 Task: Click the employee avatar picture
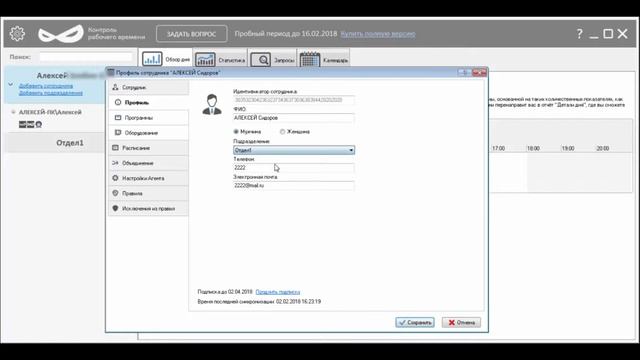[x=212, y=104]
